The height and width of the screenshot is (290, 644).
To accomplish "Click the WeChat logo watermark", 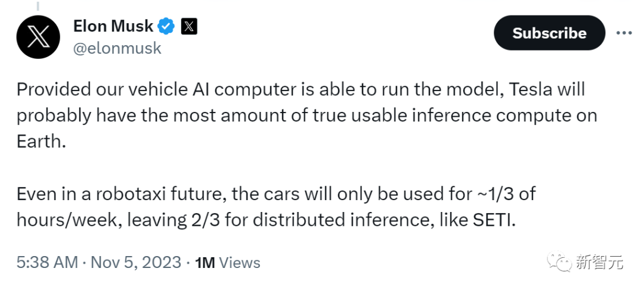I will pyautogui.click(x=559, y=262).
